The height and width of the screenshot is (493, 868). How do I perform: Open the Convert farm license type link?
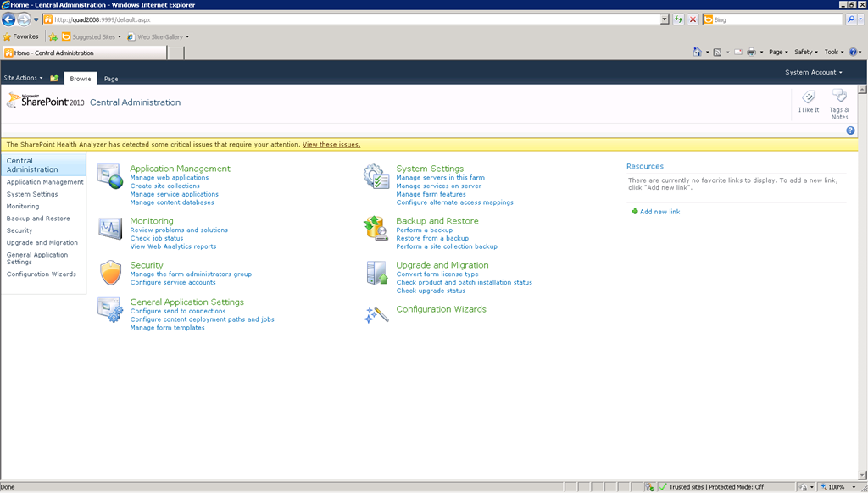pos(437,274)
